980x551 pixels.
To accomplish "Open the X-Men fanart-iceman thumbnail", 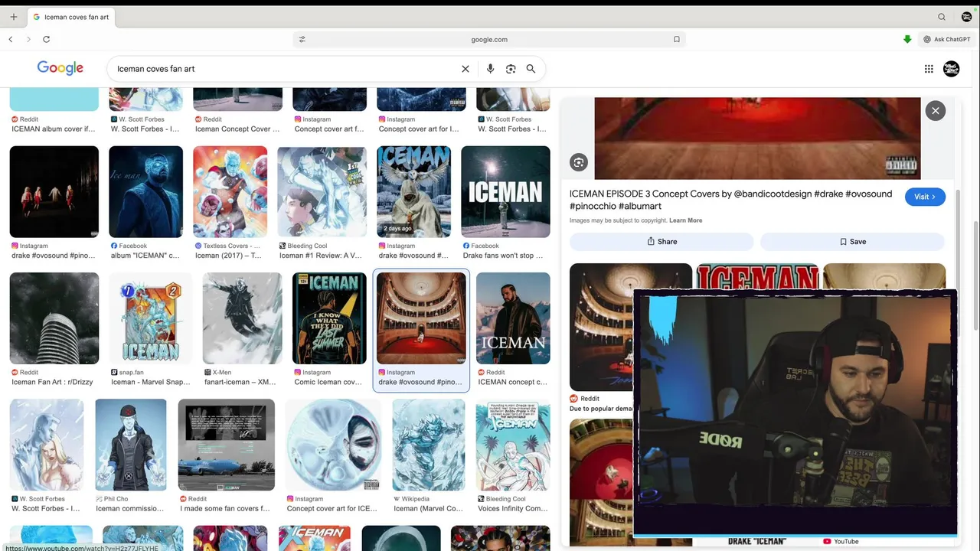I will pyautogui.click(x=242, y=318).
